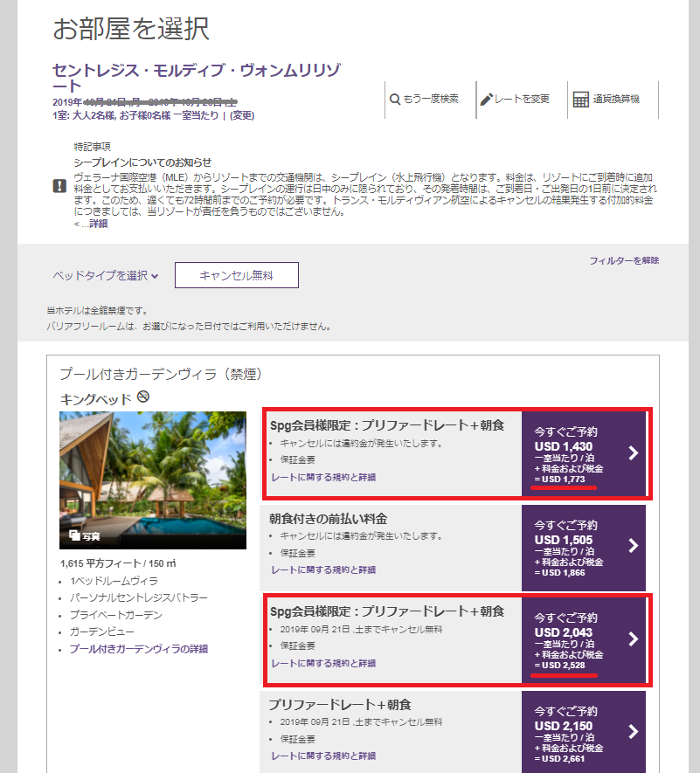
Task: Click the = USD 2,528 total price
Action: [x=560, y=666]
